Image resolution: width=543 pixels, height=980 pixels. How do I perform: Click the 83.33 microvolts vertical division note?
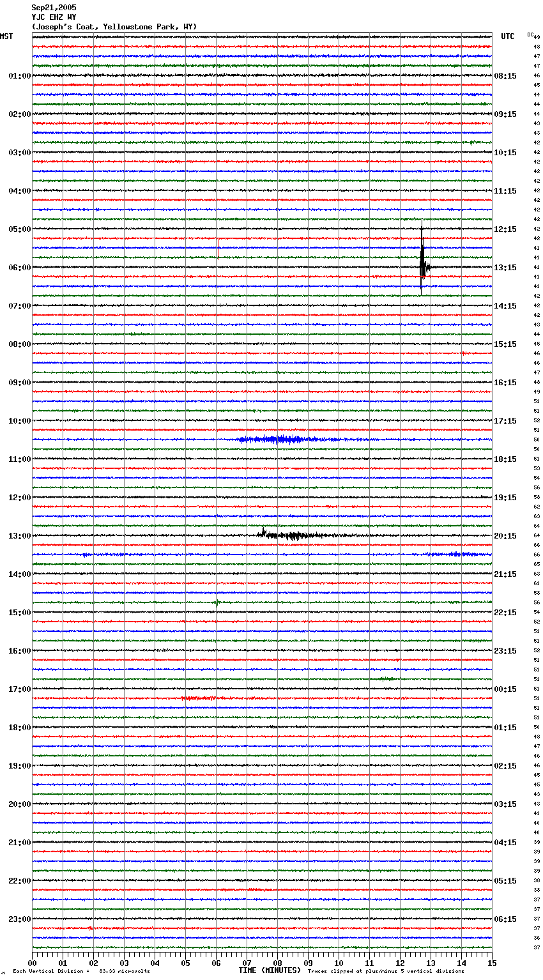(82, 971)
